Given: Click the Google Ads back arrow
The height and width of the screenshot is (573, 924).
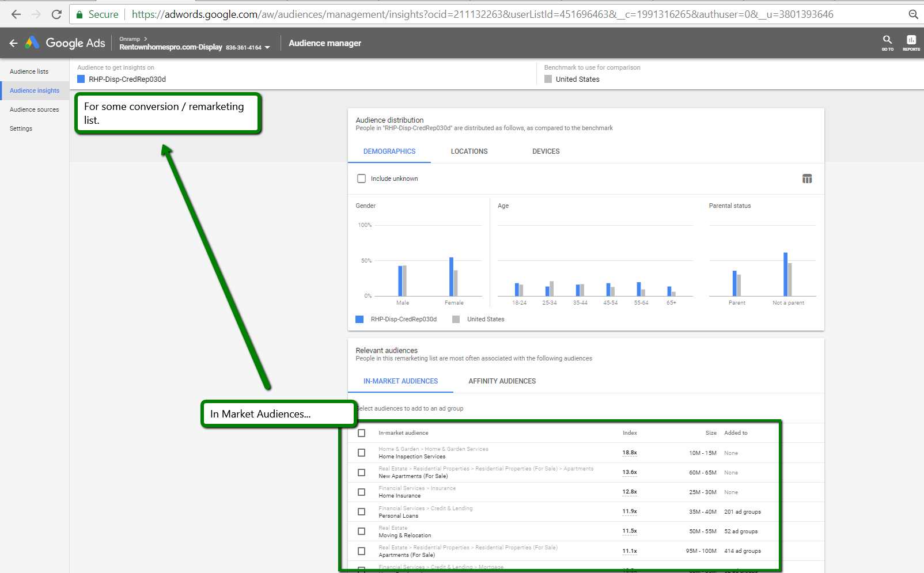Looking at the screenshot, I should click(13, 43).
